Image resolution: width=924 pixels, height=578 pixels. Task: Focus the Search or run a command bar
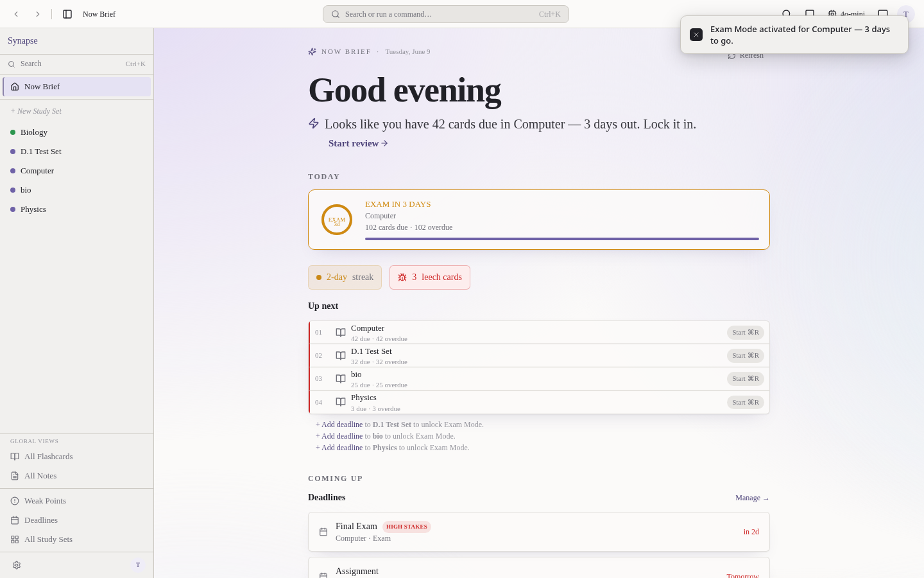click(446, 14)
